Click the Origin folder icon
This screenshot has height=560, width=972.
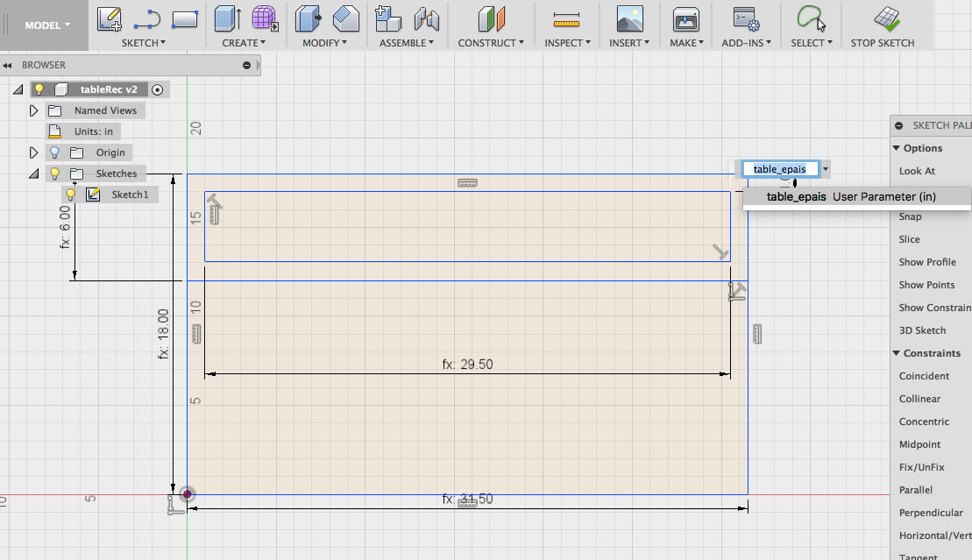[77, 152]
